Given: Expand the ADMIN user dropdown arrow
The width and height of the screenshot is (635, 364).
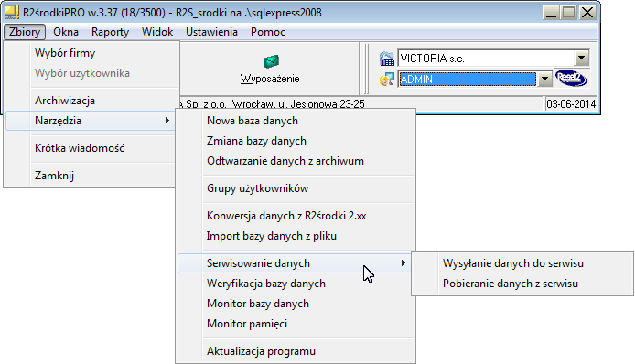Looking at the screenshot, I should click(x=545, y=79).
